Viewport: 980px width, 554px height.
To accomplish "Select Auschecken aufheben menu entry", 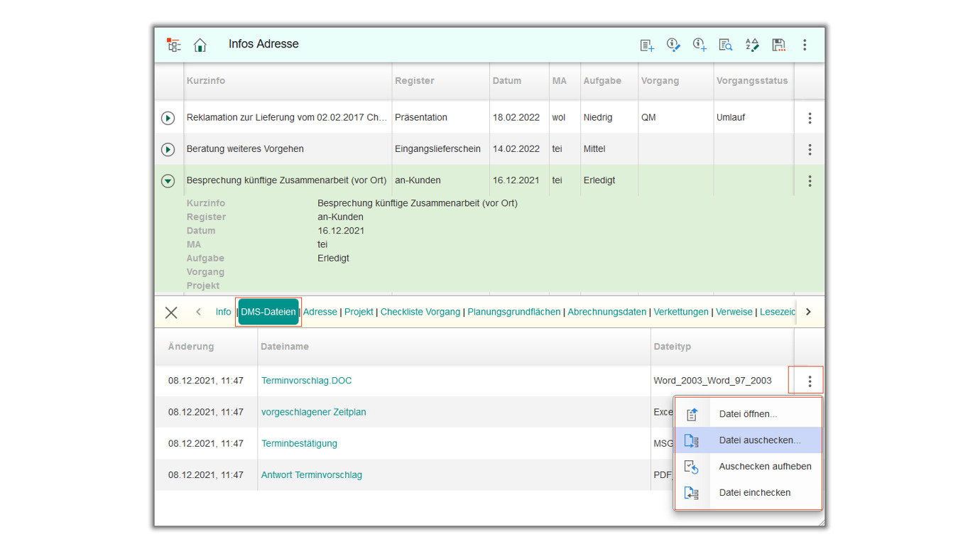I will tap(764, 467).
